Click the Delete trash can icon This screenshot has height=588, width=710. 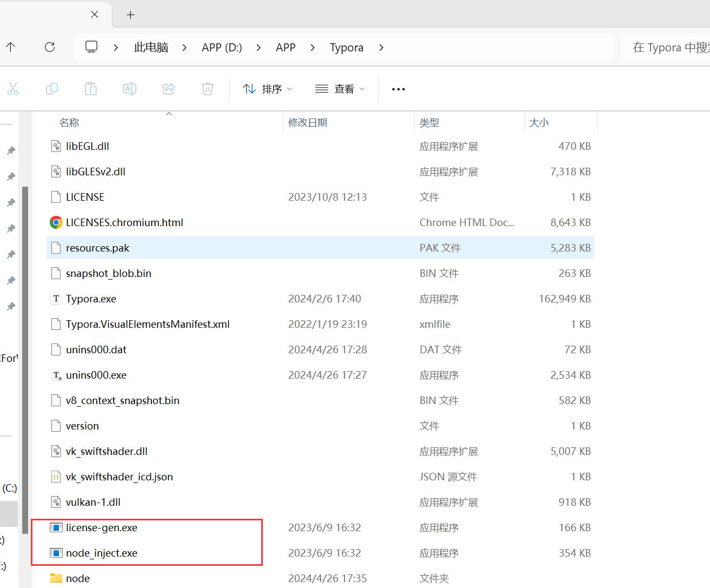(x=208, y=89)
